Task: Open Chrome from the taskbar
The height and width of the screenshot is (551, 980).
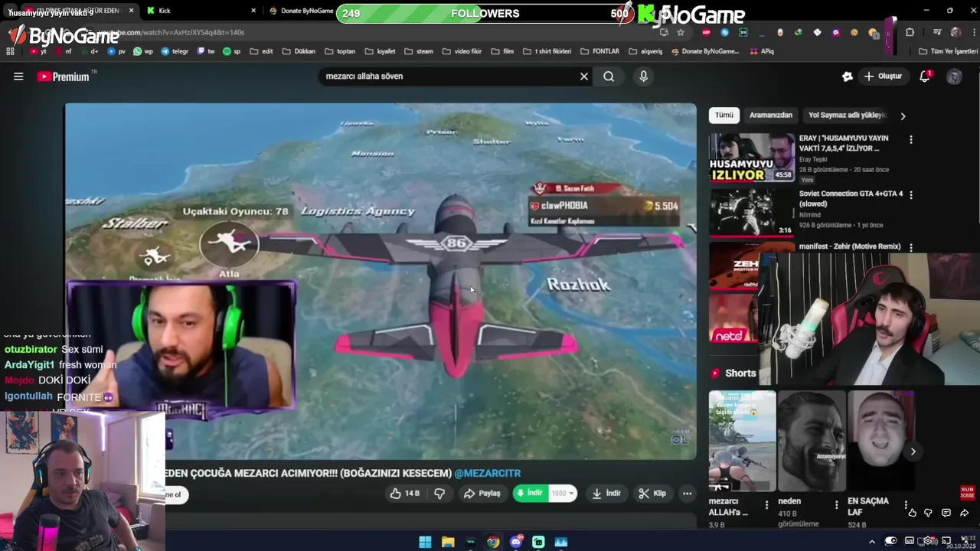Action: coord(493,542)
